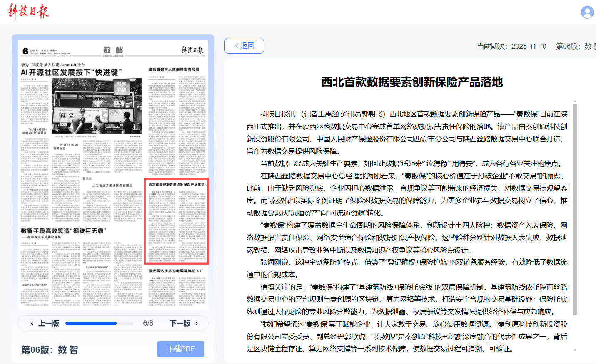Download the page with 下载PDF button
Image resolution: width=596 pixels, height=364 pixels.
[180, 349]
